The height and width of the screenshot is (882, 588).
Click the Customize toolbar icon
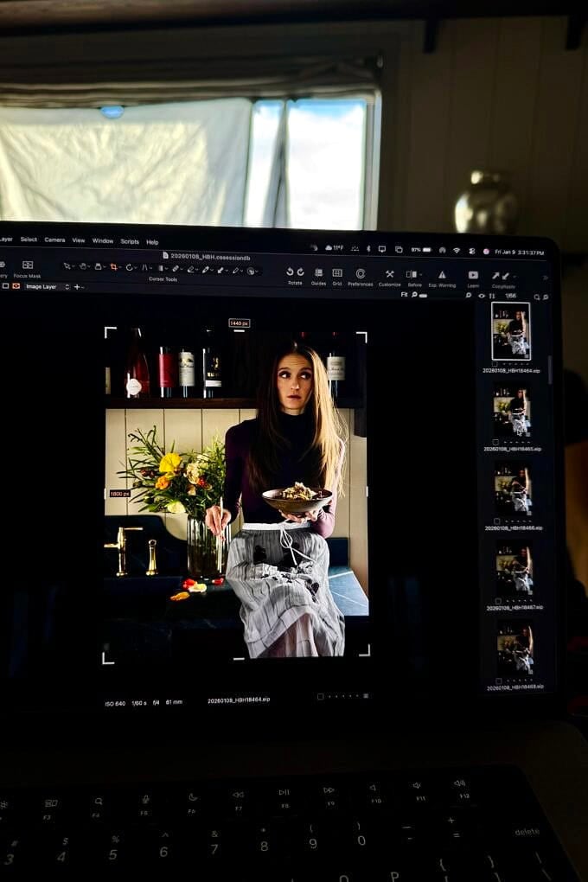389,274
